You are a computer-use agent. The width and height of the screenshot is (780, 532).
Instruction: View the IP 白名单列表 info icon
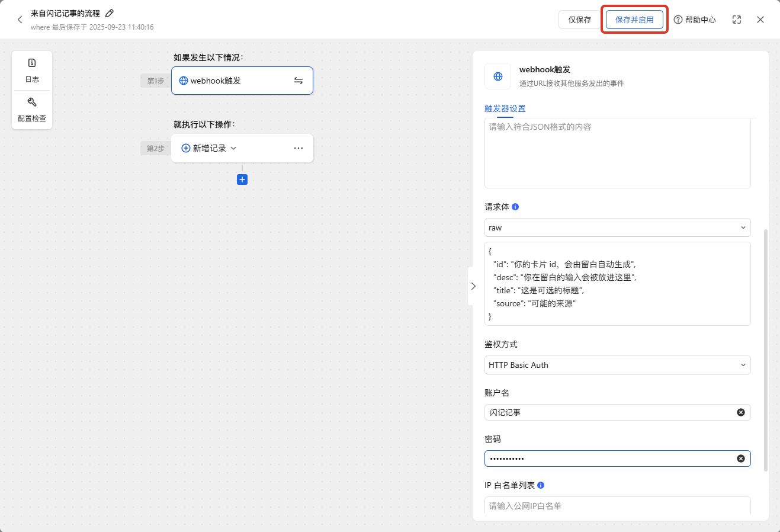click(x=540, y=485)
